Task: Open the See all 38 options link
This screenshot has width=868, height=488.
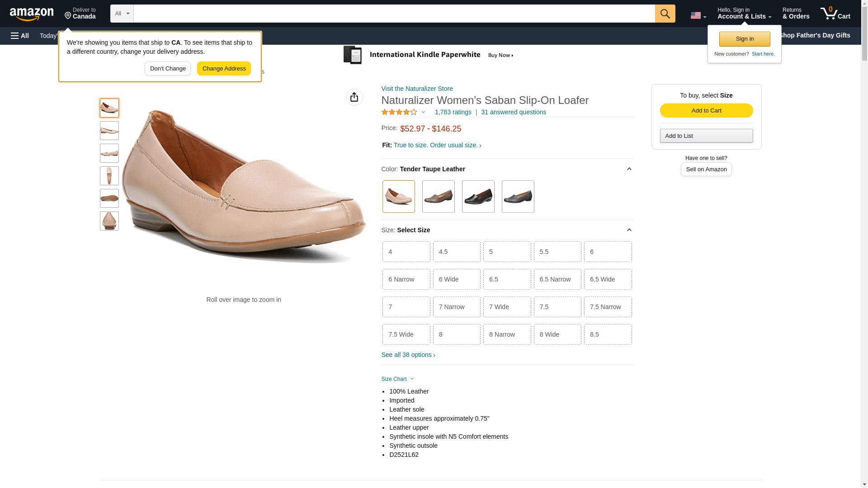Action: point(408,355)
